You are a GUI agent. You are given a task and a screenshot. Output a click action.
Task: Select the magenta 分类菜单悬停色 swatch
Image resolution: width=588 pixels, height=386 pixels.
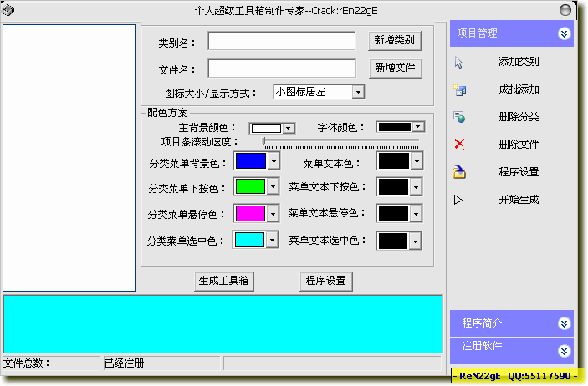[250, 214]
